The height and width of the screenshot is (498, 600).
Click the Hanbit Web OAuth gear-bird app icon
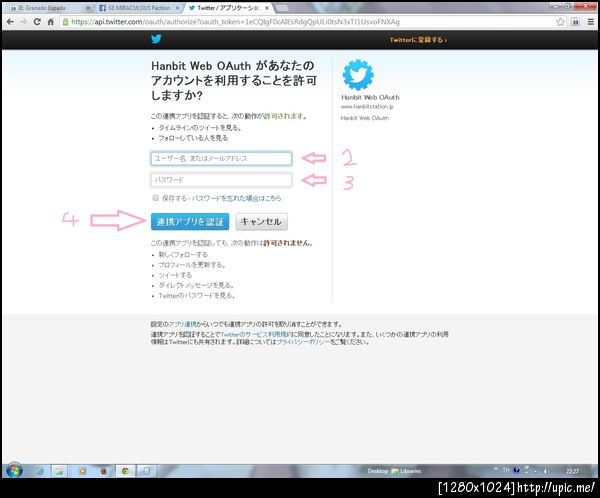coord(358,75)
